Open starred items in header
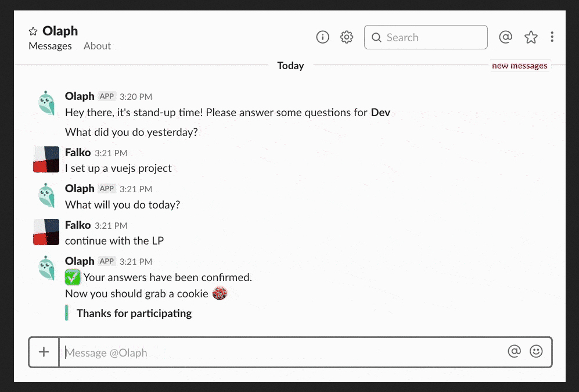Viewport: 579px width, 392px height. click(x=531, y=37)
